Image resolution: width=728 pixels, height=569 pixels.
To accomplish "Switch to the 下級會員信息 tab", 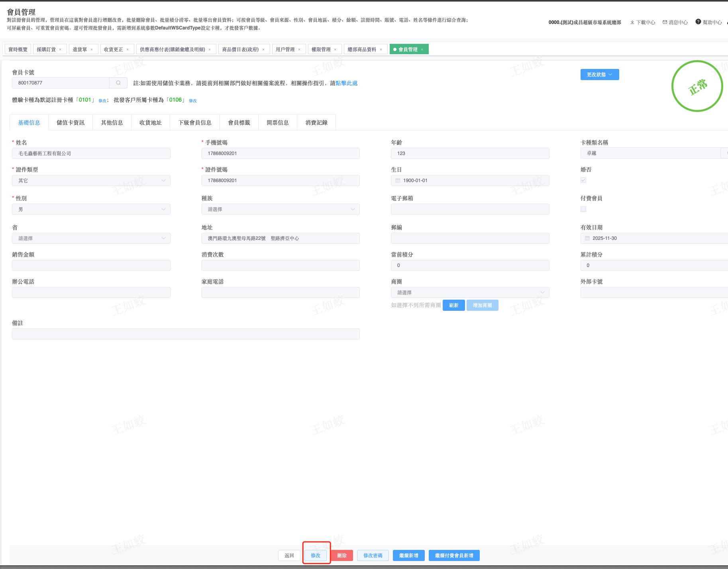I will click(195, 122).
